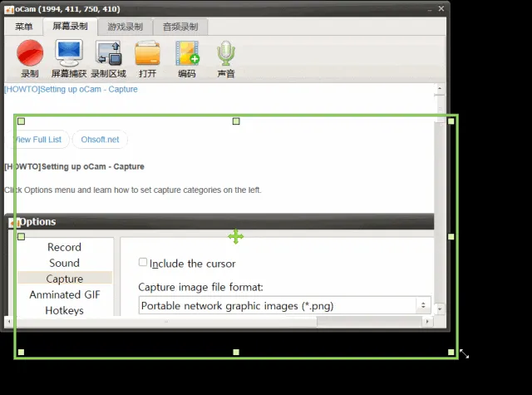Click the bottom-right handle of the green region
The height and width of the screenshot is (395, 532).
click(x=451, y=353)
